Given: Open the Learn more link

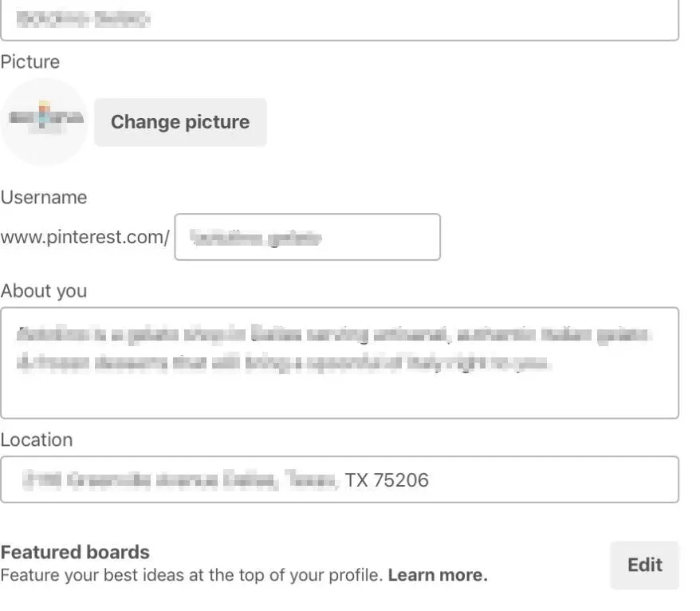Looking at the screenshot, I should (x=438, y=575).
